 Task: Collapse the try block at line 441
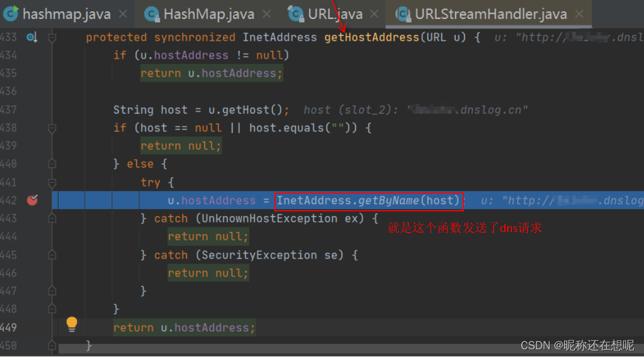tap(52, 182)
